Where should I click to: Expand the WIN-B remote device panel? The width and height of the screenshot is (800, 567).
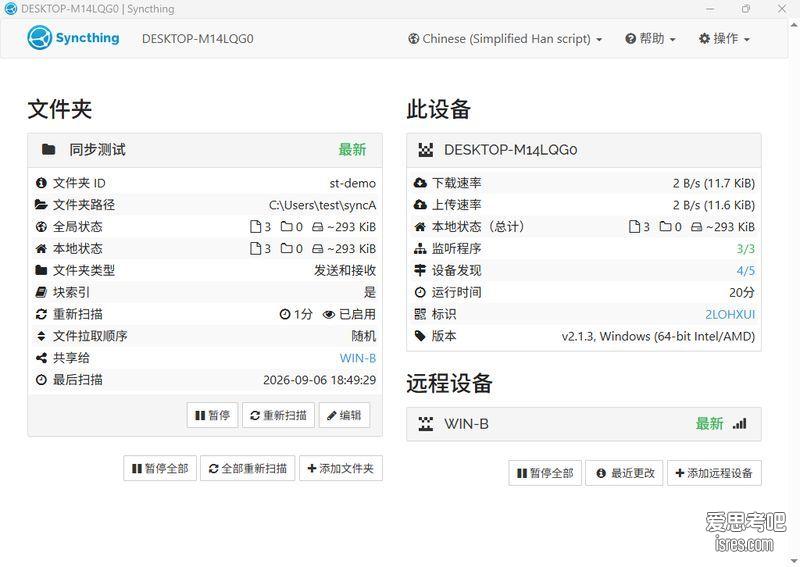pyautogui.click(x=584, y=424)
